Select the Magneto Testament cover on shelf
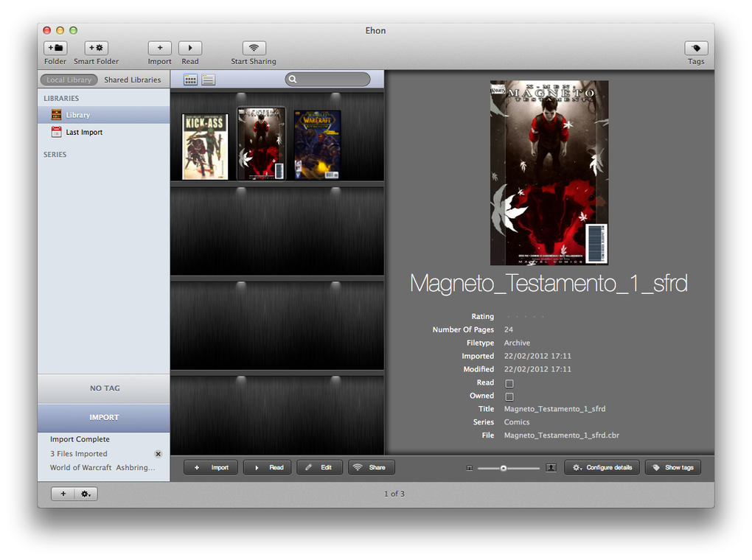The width and height of the screenshot is (752, 560). tap(262, 144)
